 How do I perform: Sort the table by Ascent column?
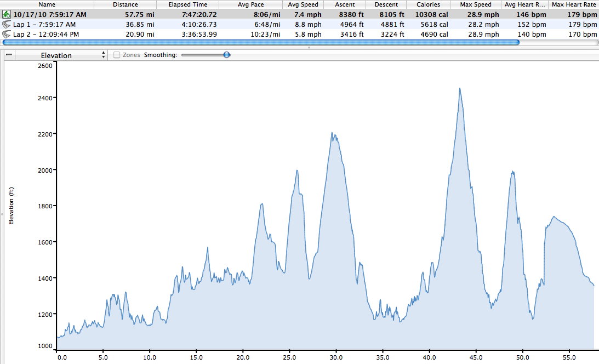tap(345, 4)
